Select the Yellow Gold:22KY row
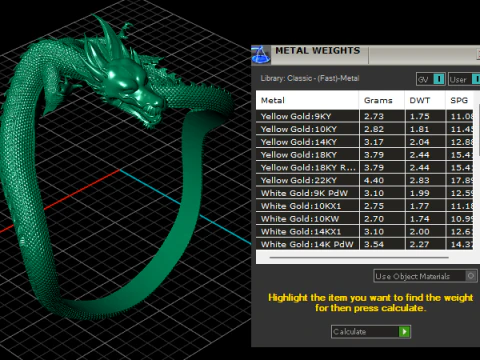The height and width of the screenshot is (360, 480). point(364,180)
